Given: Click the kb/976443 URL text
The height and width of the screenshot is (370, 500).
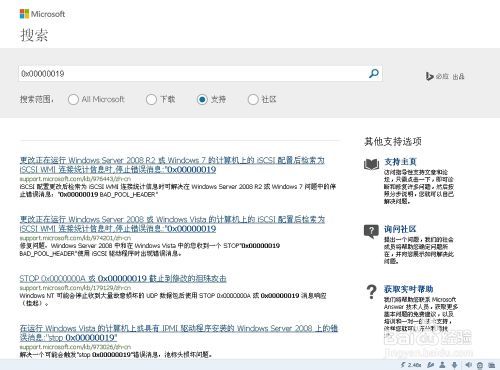Looking at the screenshot, I should coord(75,179).
